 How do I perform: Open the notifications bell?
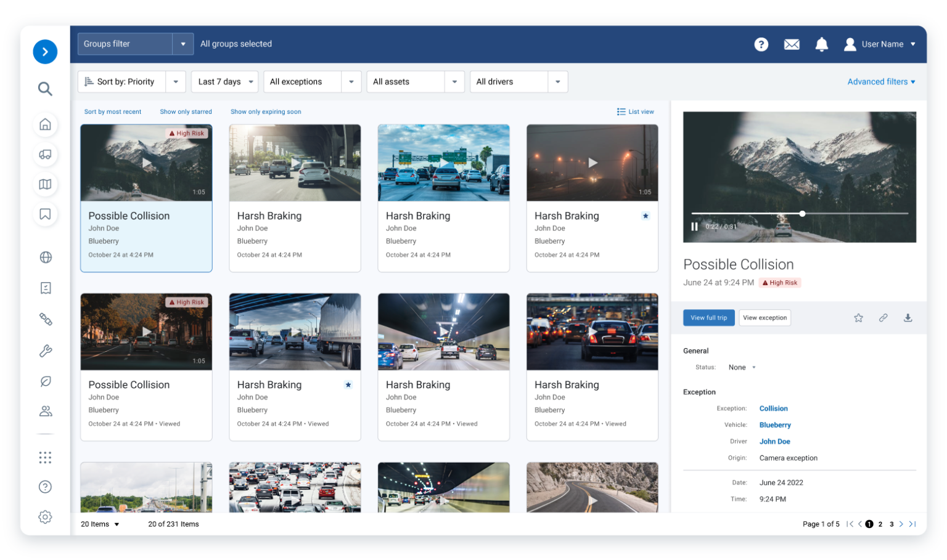pos(821,44)
